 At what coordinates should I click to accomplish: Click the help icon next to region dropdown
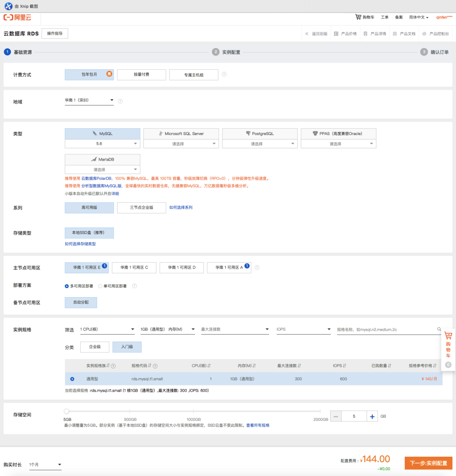(120, 101)
